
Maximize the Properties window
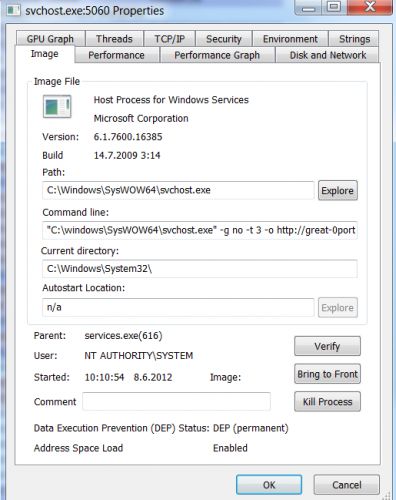click(x=334, y=7)
